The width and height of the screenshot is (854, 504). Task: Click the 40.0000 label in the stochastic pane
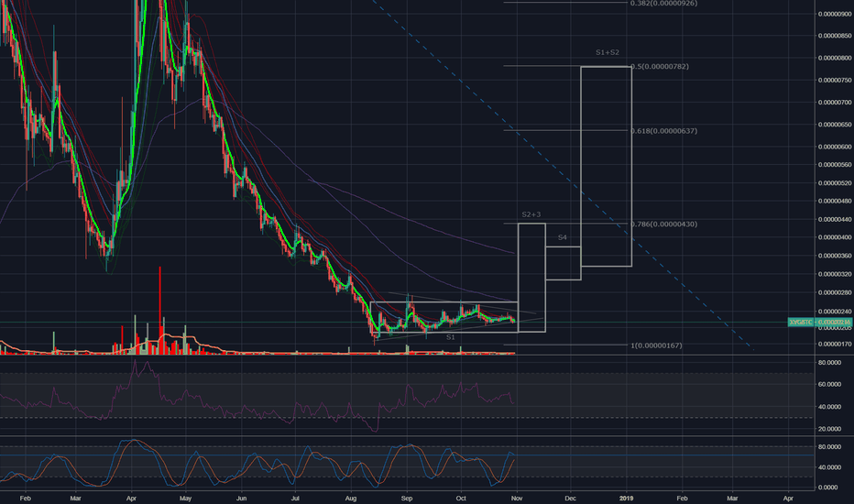tap(829, 467)
